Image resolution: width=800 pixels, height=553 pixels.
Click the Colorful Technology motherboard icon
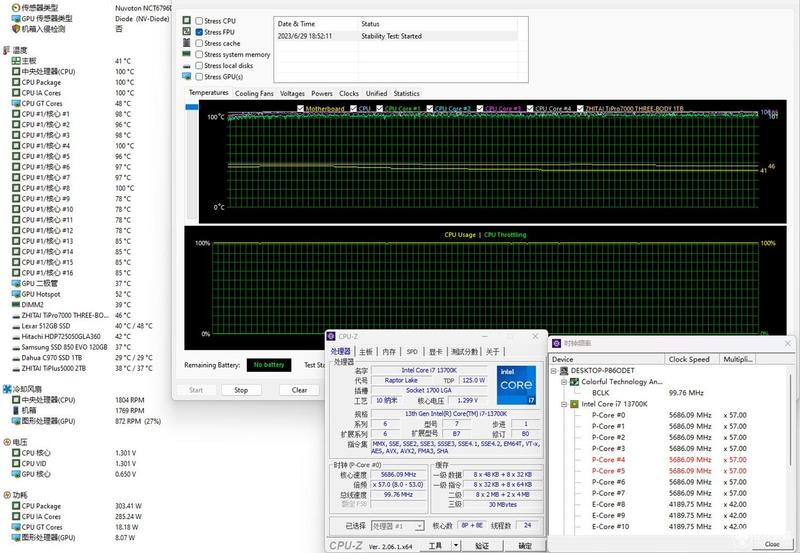(574, 382)
